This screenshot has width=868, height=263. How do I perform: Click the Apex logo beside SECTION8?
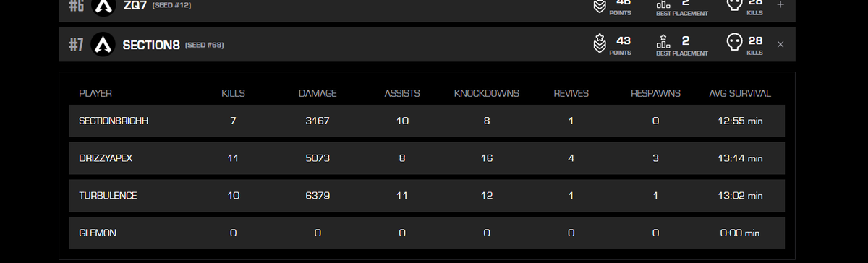coord(103,45)
